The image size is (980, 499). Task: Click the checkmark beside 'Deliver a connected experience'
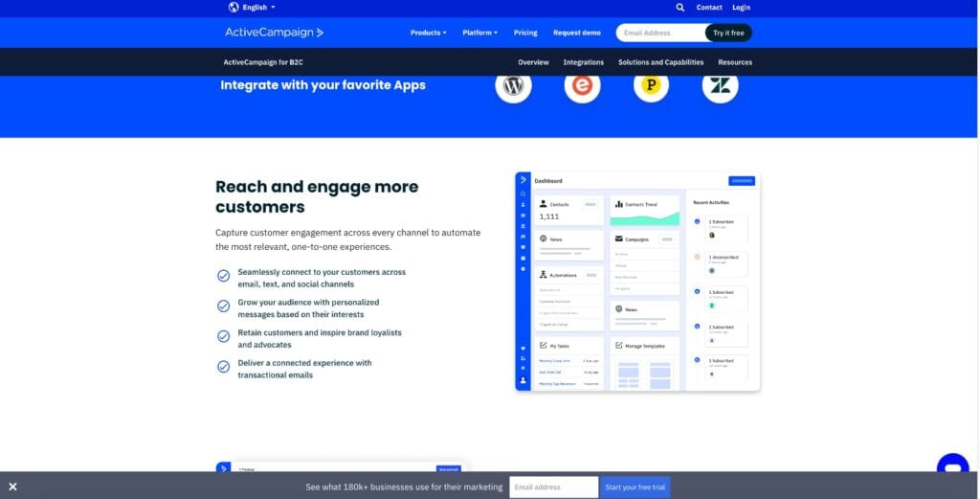point(223,367)
